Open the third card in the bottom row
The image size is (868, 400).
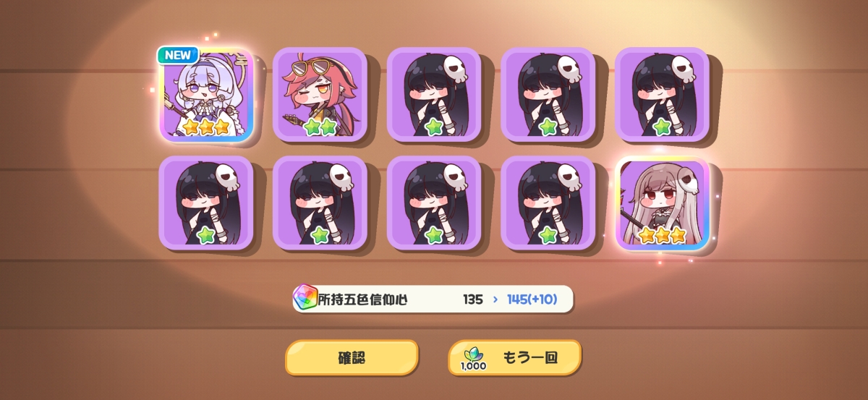click(434, 203)
